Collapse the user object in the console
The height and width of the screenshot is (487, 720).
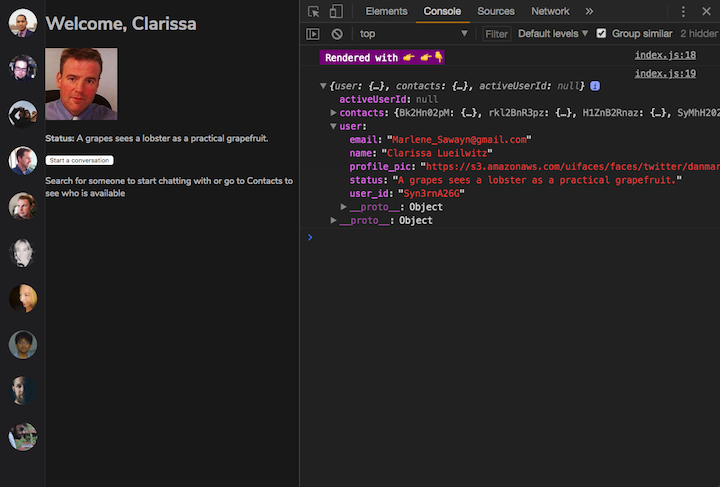point(333,127)
